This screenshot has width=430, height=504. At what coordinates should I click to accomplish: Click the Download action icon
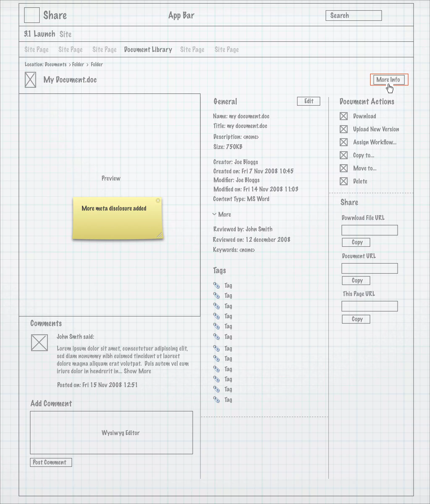[343, 116]
